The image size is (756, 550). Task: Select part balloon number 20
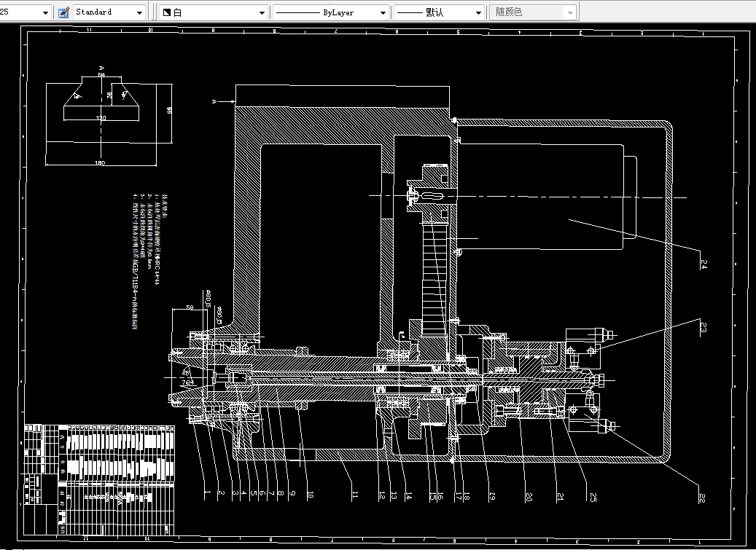529,497
